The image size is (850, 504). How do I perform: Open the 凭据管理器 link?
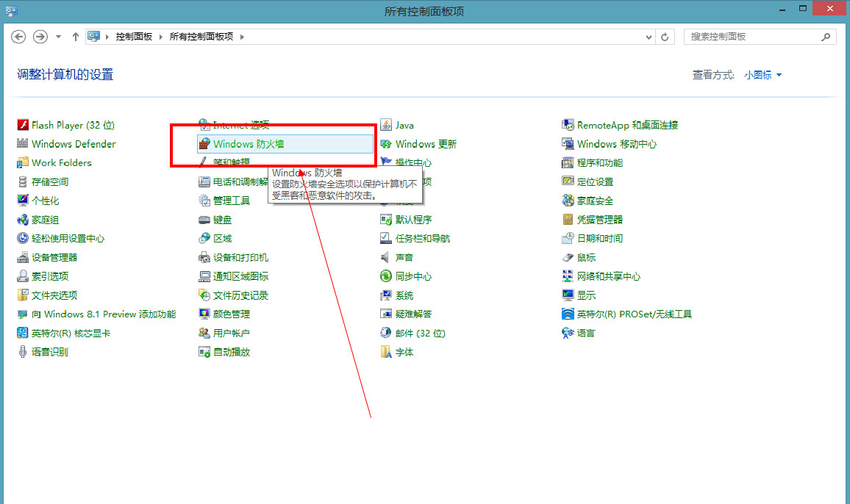(x=599, y=220)
